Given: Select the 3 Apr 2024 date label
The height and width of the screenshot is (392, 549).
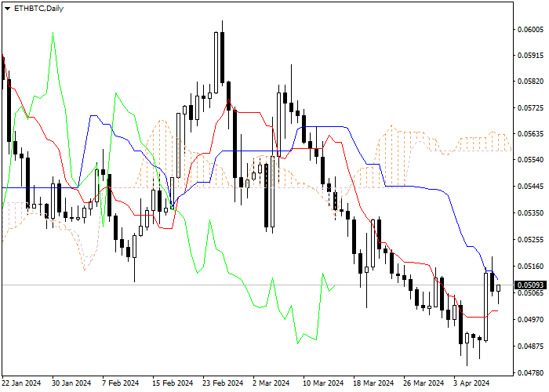Looking at the screenshot, I should click(471, 383).
